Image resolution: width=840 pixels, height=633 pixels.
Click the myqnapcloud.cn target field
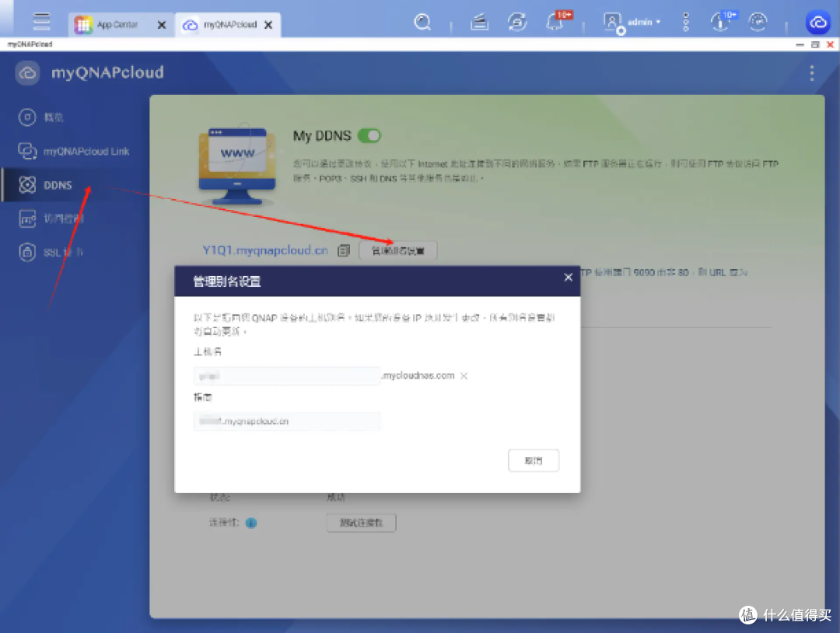click(286, 421)
